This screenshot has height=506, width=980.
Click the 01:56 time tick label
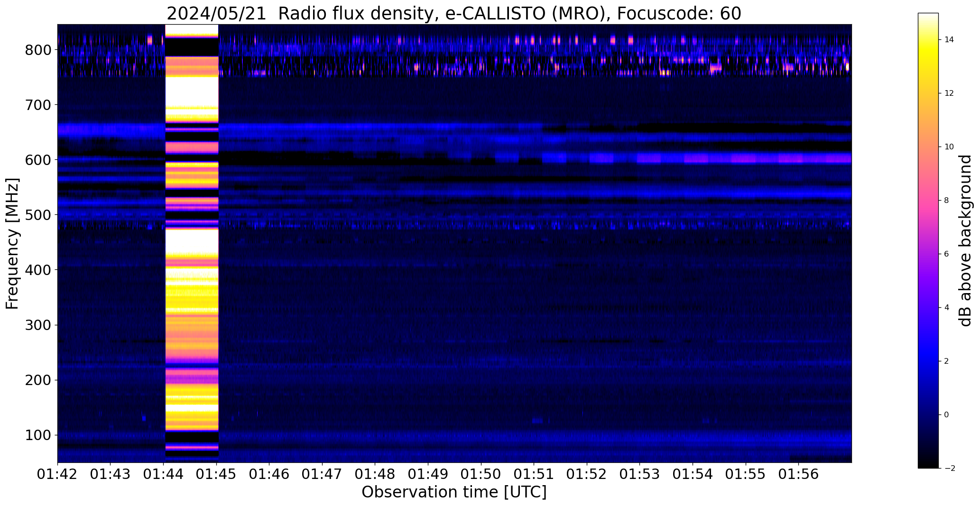click(x=799, y=474)
